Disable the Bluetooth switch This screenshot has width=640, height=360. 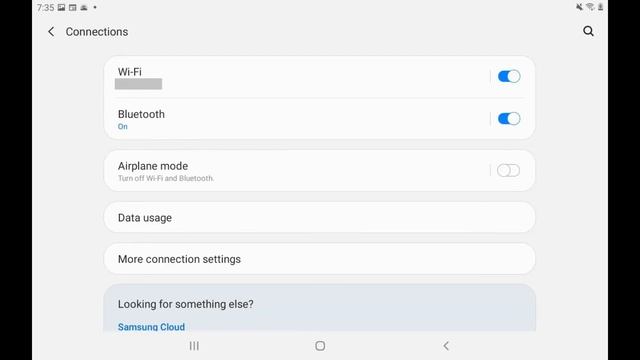[x=509, y=119]
